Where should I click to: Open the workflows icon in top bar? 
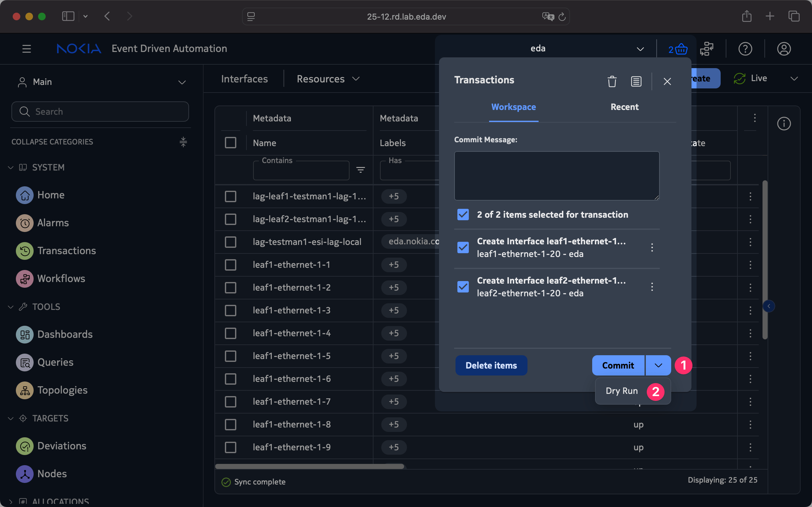[x=707, y=49]
